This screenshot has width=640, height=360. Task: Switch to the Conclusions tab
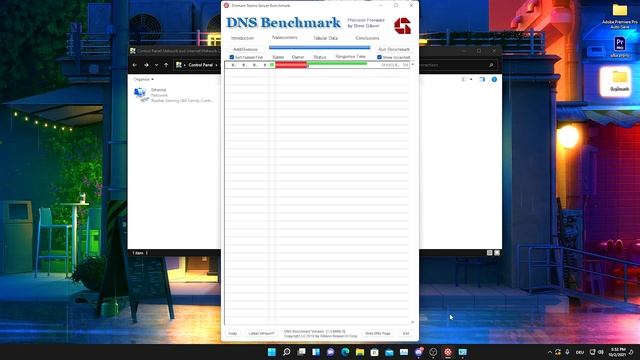(x=367, y=38)
